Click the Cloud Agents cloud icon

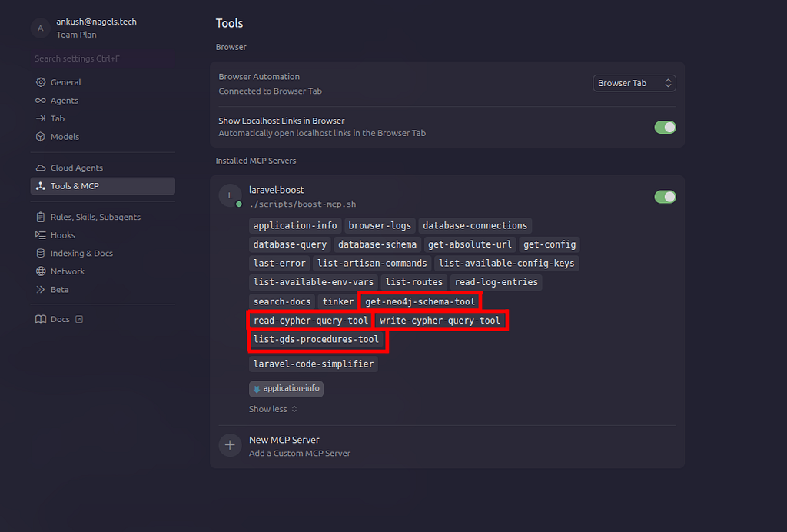[x=41, y=168]
